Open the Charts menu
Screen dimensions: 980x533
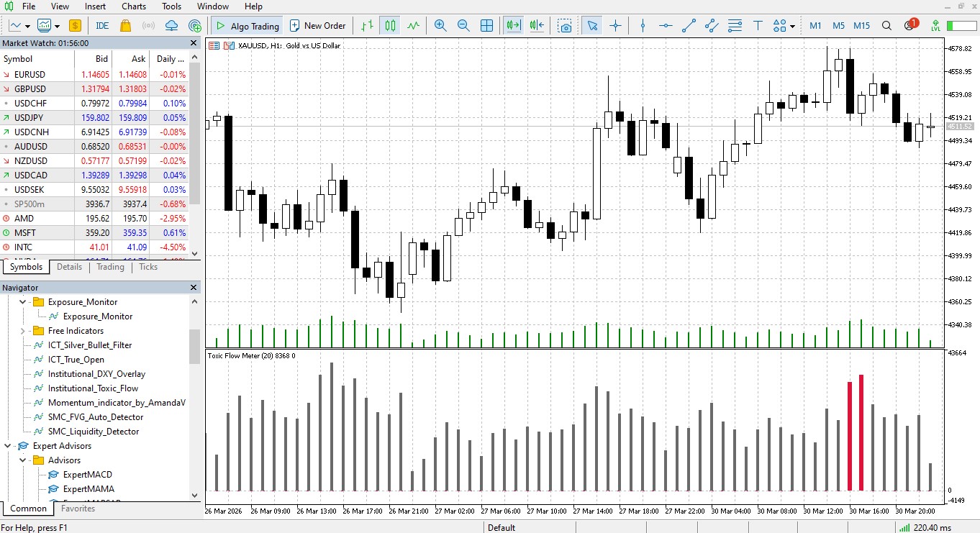coord(134,6)
